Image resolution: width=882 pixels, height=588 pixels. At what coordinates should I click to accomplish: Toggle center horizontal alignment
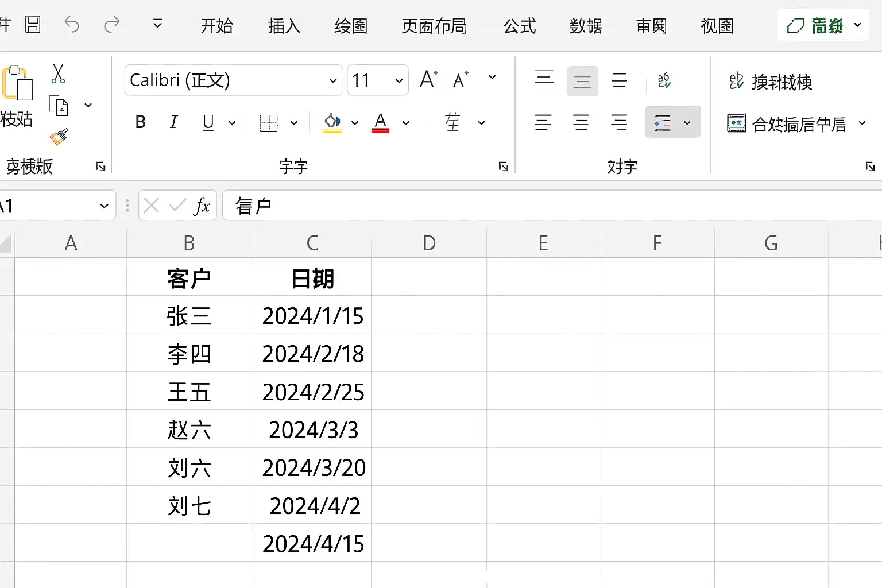(x=581, y=122)
